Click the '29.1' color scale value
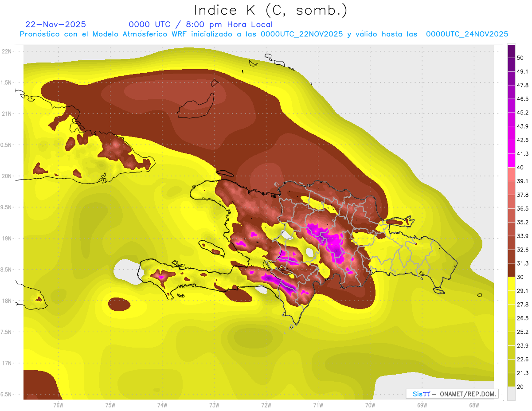The height and width of the screenshot is (411, 532). point(523,291)
